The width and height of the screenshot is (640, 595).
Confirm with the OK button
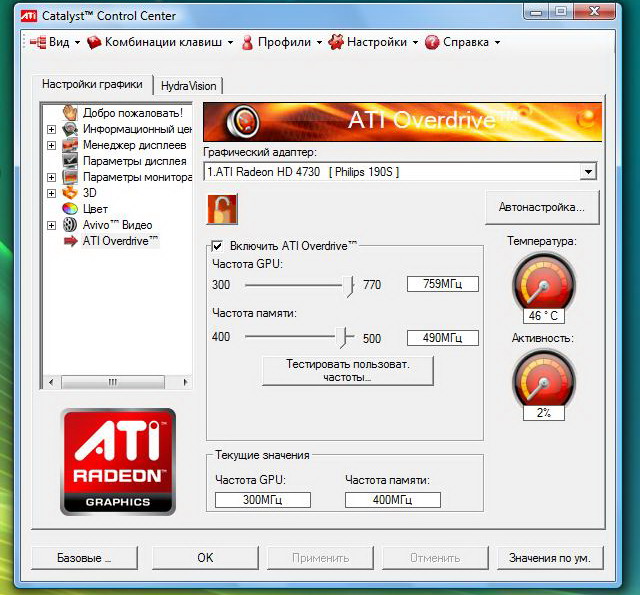[205, 558]
